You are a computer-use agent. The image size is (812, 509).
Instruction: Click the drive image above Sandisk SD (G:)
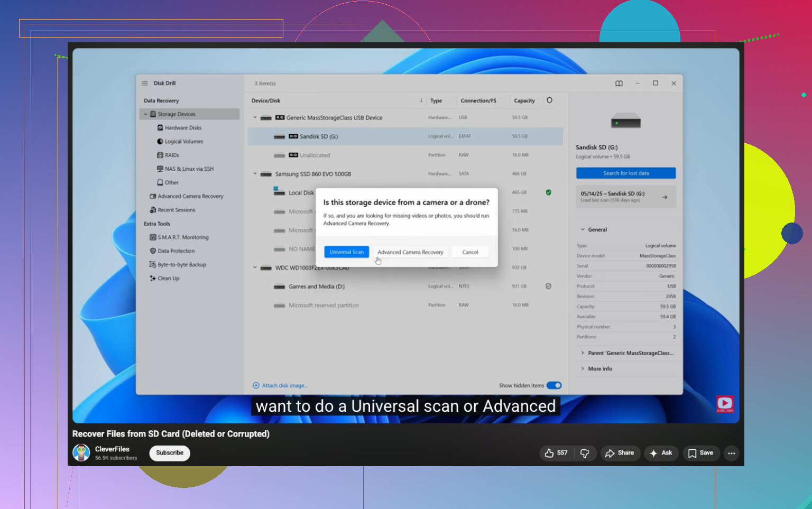pos(626,121)
